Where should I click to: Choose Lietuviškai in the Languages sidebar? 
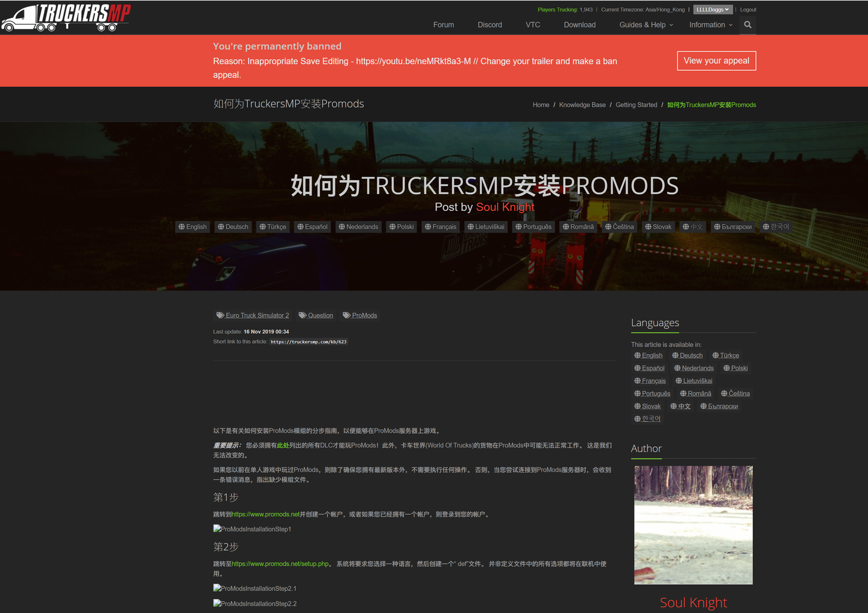pos(694,381)
